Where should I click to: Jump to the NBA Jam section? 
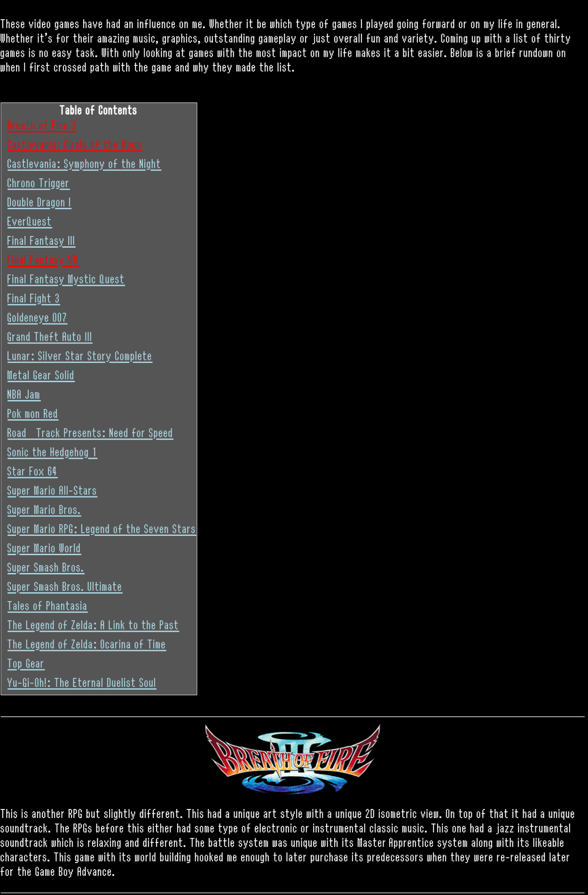coord(24,395)
